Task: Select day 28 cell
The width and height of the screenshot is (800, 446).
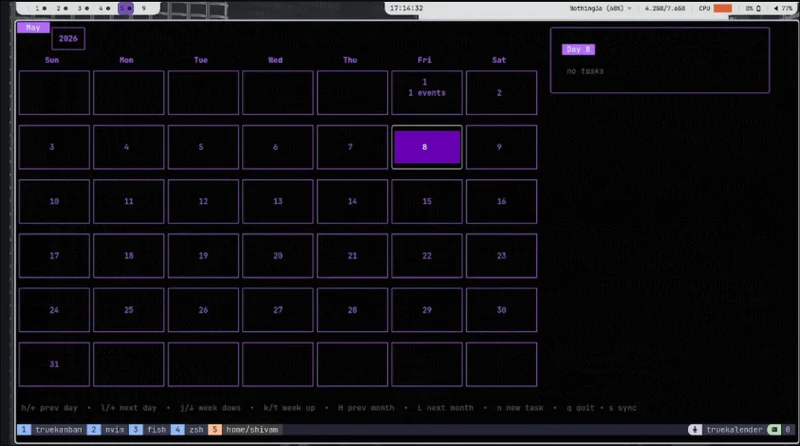Action: coord(352,310)
